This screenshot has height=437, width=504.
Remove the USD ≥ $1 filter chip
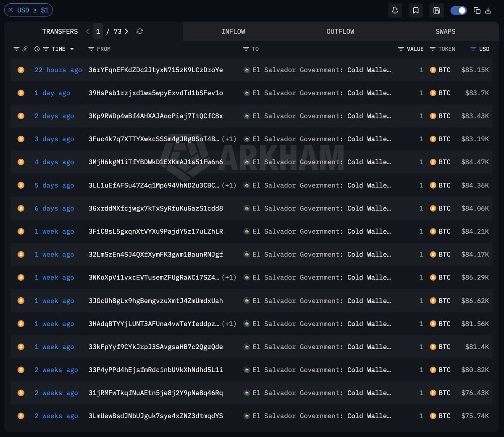point(10,10)
